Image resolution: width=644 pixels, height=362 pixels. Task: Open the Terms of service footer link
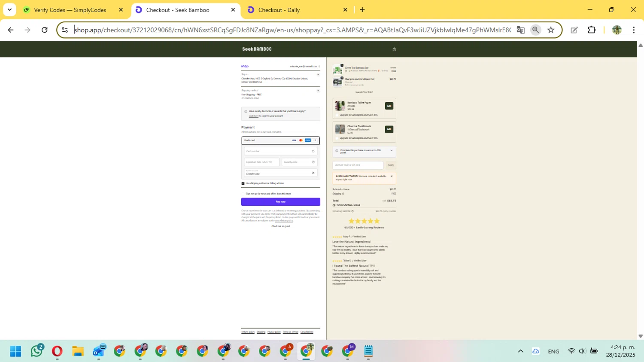pos(290,332)
